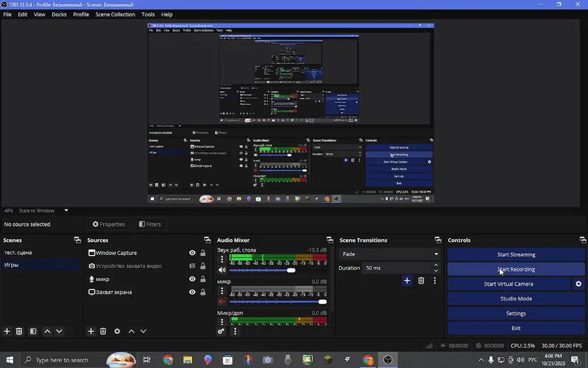Screen dimensions: 588x368
Task: Toggle lock on Window Capture source
Action: 203,253
